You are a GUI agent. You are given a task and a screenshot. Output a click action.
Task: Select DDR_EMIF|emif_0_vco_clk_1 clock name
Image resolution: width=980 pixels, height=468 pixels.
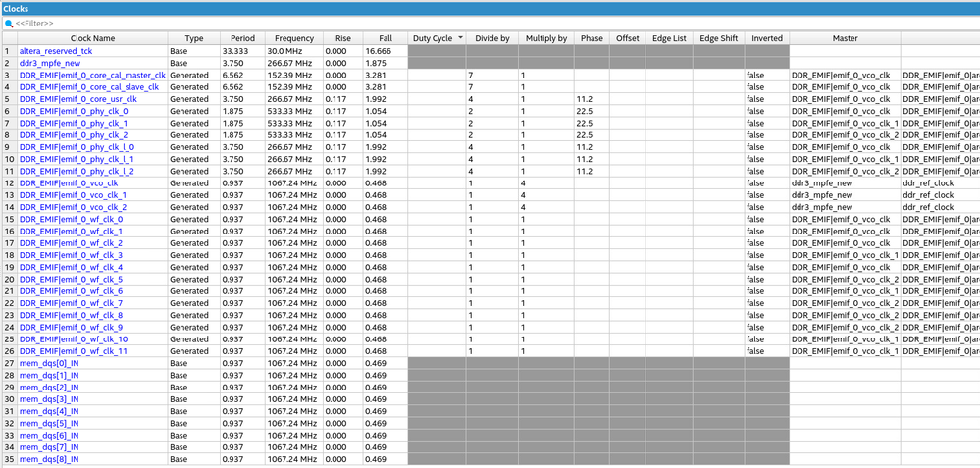click(73, 195)
